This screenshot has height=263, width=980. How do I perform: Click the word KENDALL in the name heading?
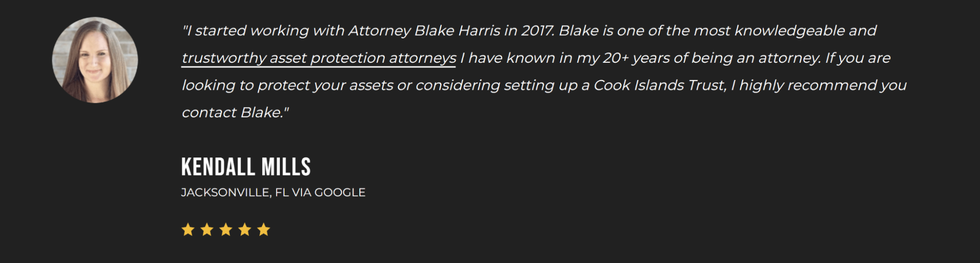218,167
